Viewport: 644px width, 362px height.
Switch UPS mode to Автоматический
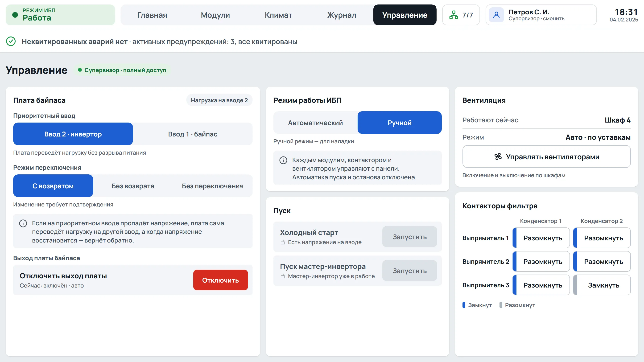[315, 123]
